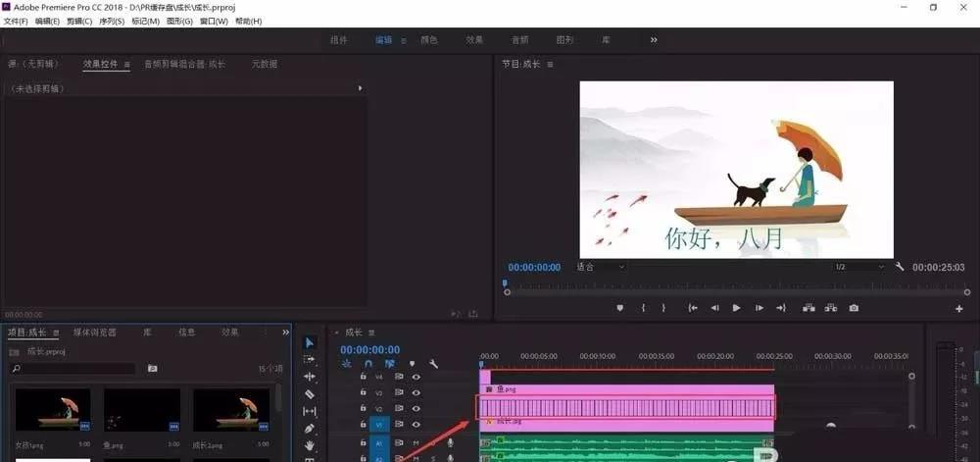Image resolution: width=980 pixels, height=462 pixels.
Task: Click Program monitor current timecode 00:00:00:00
Action: click(534, 267)
